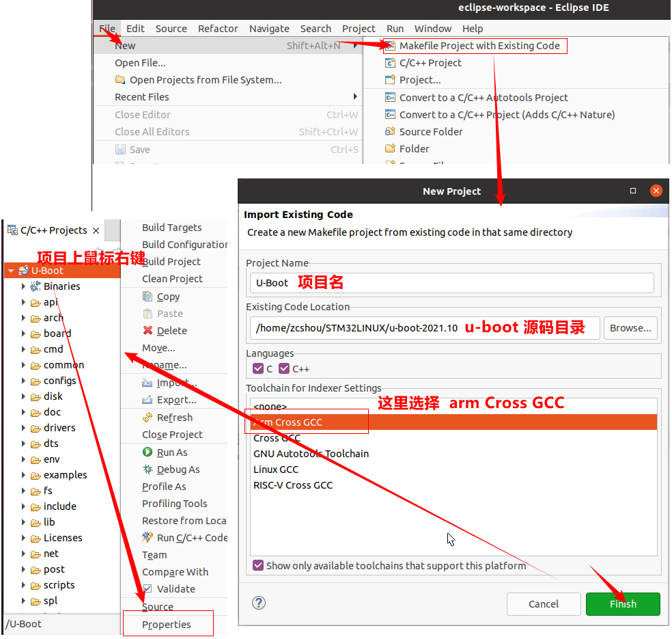
Task: Select GNU Autotools Toolchain entry
Action: coord(453,454)
